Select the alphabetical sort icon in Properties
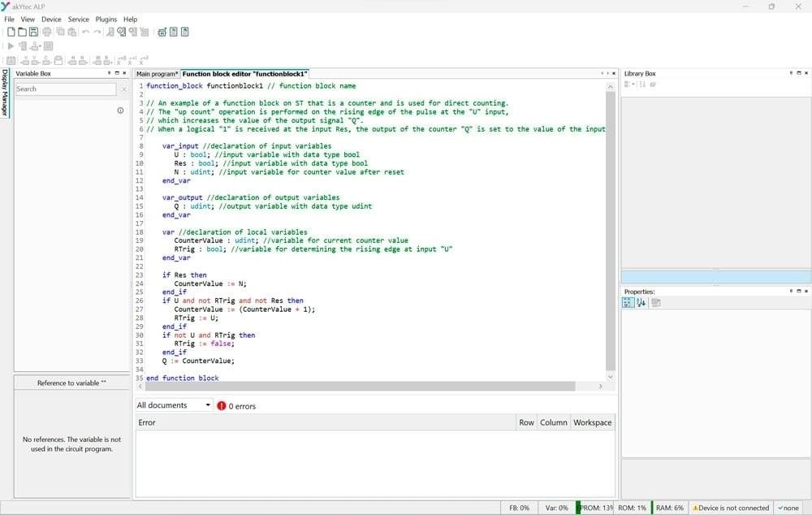 [x=641, y=302]
